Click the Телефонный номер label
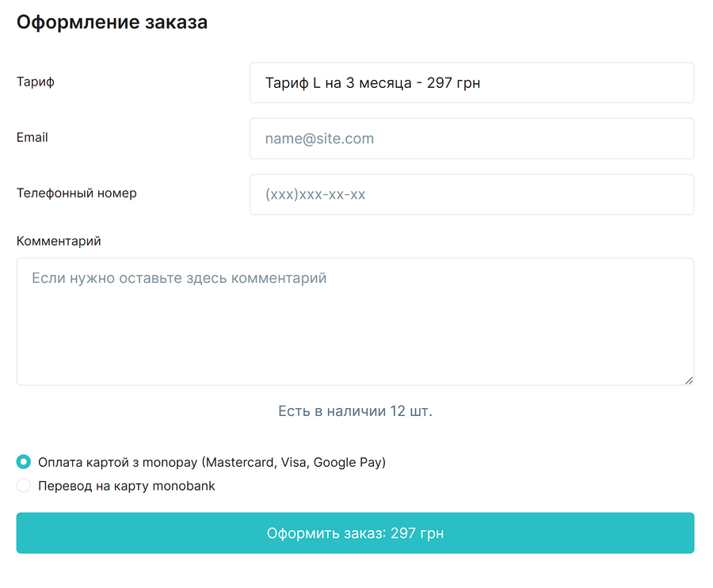The height and width of the screenshot is (588, 713). pos(77,193)
